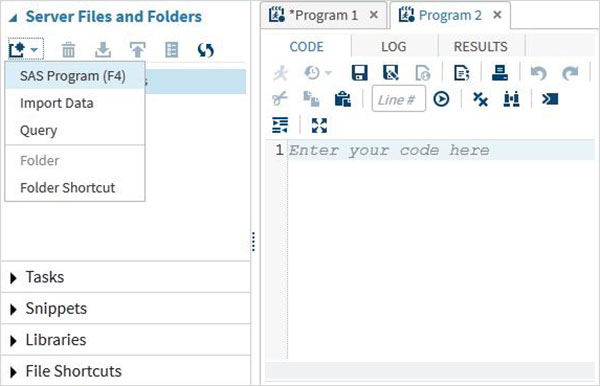Click the Properties table icon
Viewport: 600px width, 386px height.
click(x=171, y=50)
